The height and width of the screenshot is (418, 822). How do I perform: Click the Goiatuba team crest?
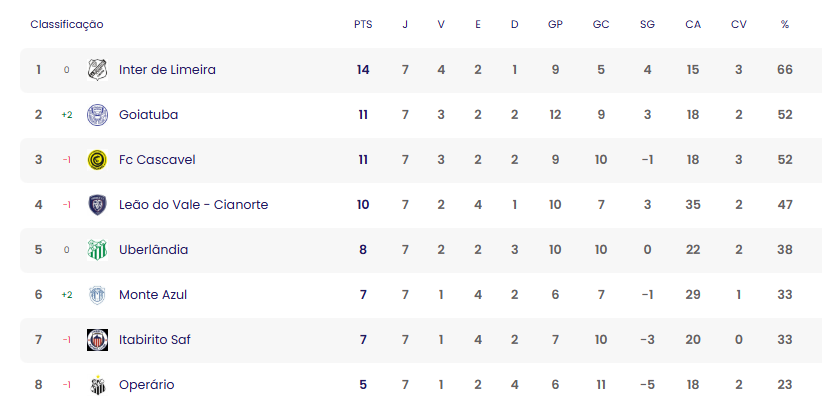(x=98, y=115)
